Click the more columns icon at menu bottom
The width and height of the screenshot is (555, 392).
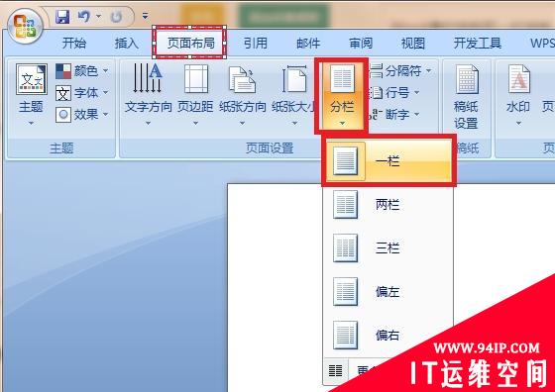click(x=336, y=371)
